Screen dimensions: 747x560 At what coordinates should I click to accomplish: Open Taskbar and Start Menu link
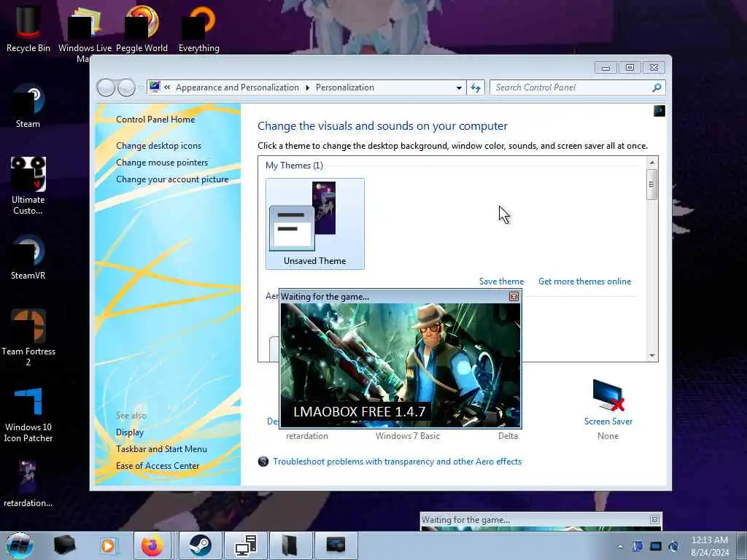tap(161, 449)
